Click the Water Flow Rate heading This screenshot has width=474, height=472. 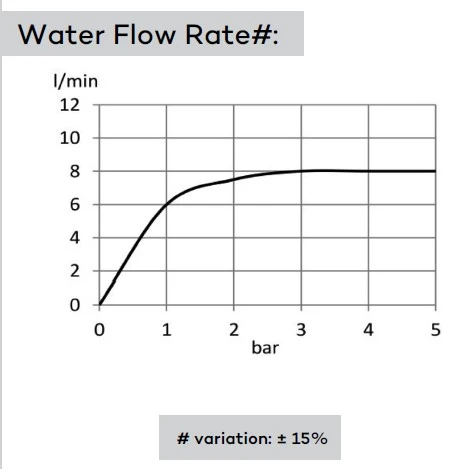coord(148,34)
